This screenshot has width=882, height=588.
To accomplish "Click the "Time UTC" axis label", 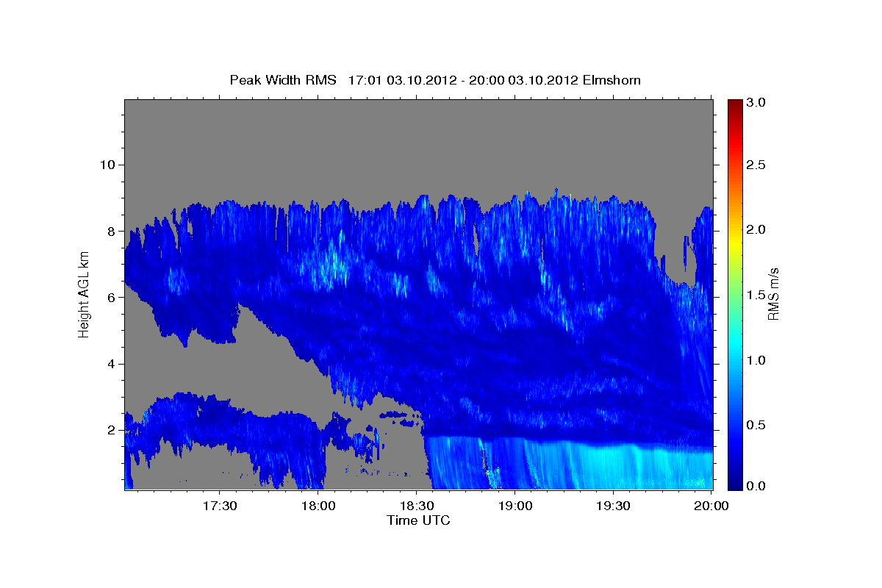I will tap(418, 520).
